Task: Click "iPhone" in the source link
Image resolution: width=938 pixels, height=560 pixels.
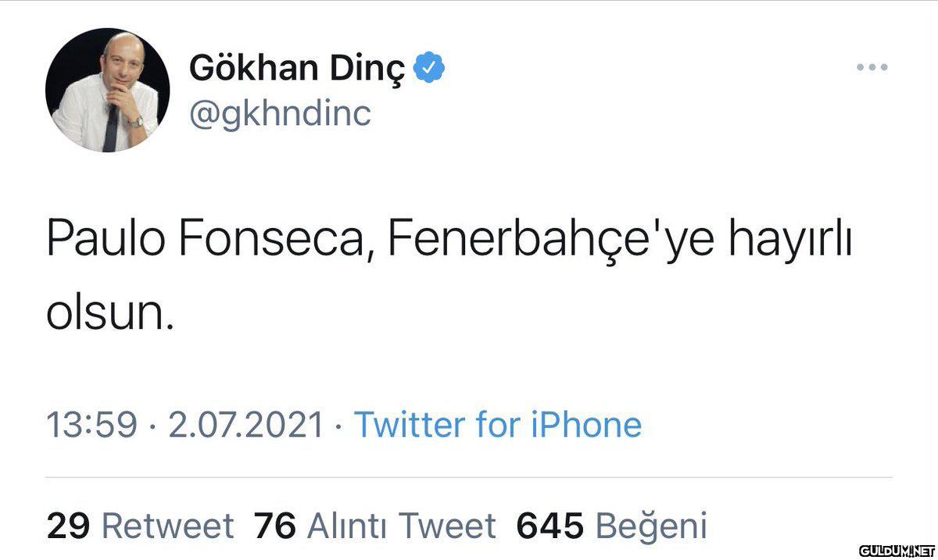Action: tap(586, 426)
